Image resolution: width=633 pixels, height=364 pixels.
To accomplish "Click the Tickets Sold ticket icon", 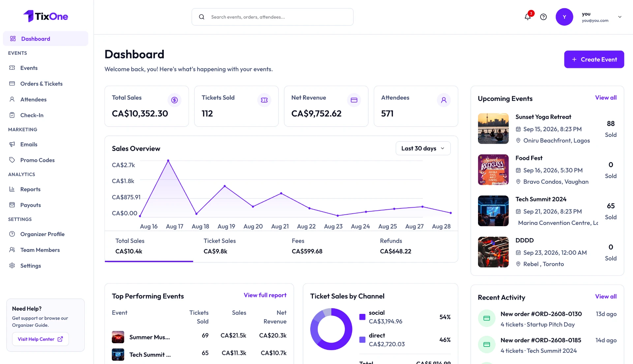I will (264, 100).
